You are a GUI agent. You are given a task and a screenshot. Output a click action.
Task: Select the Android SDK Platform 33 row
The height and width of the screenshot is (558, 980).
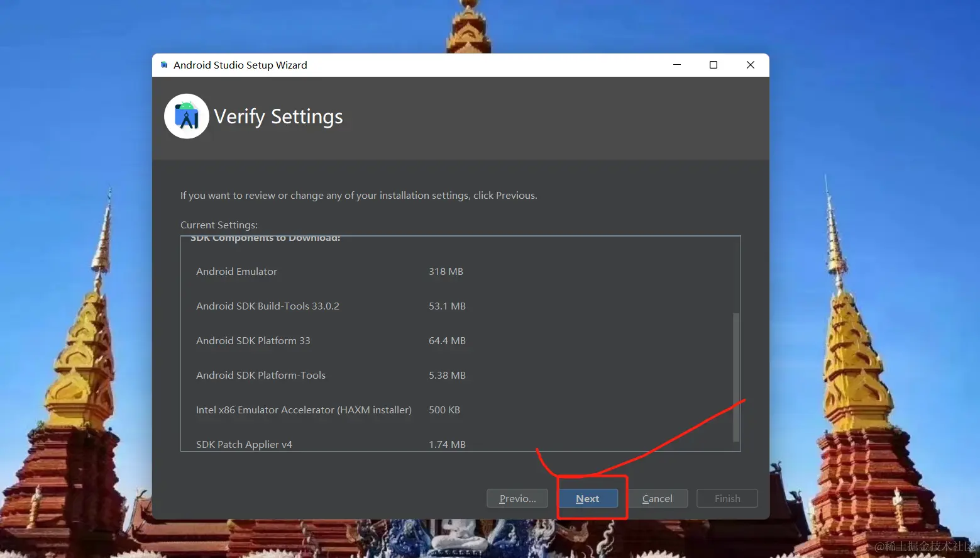pos(253,340)
